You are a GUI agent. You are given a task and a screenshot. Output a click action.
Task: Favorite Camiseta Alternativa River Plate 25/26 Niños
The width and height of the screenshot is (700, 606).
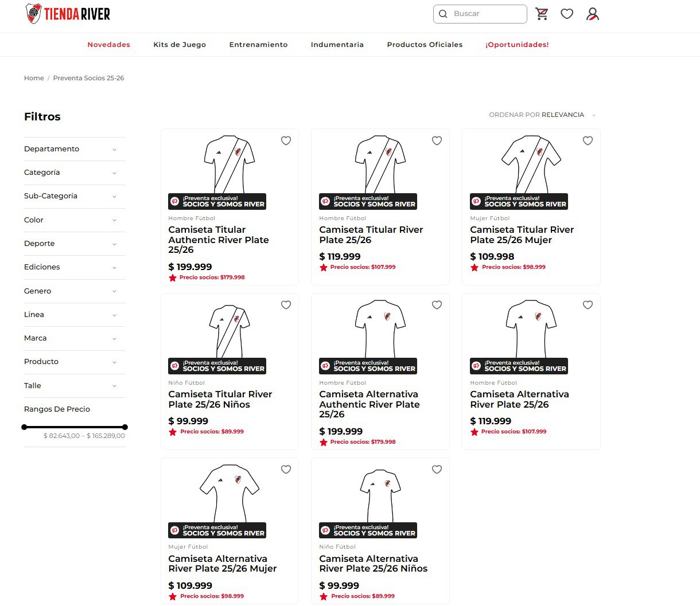coord(437,470)
